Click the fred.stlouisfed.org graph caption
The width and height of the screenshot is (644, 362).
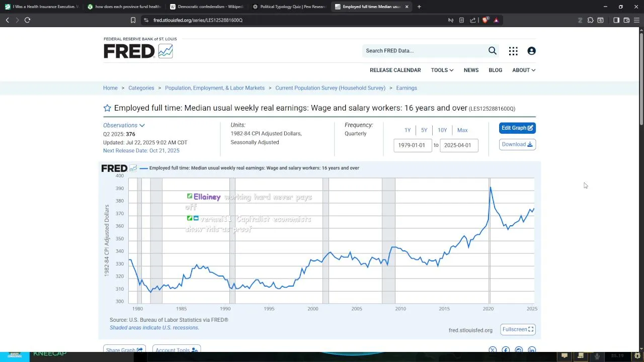click(x=470, y=330)
